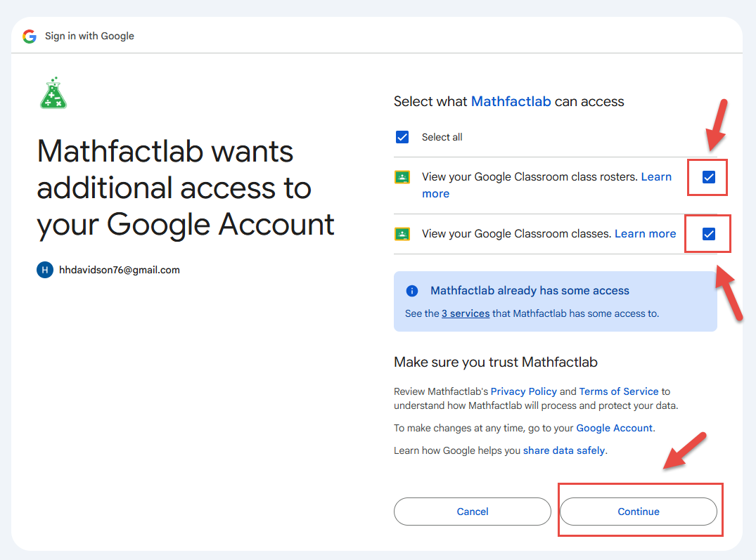The image size is (756, 560).
Task: Click the Mathfactlab green flask logo
Action: 53,93
